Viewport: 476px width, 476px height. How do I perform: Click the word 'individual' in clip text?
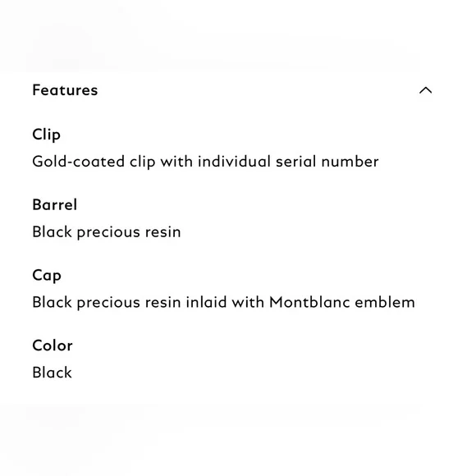(x=234, y=161)
